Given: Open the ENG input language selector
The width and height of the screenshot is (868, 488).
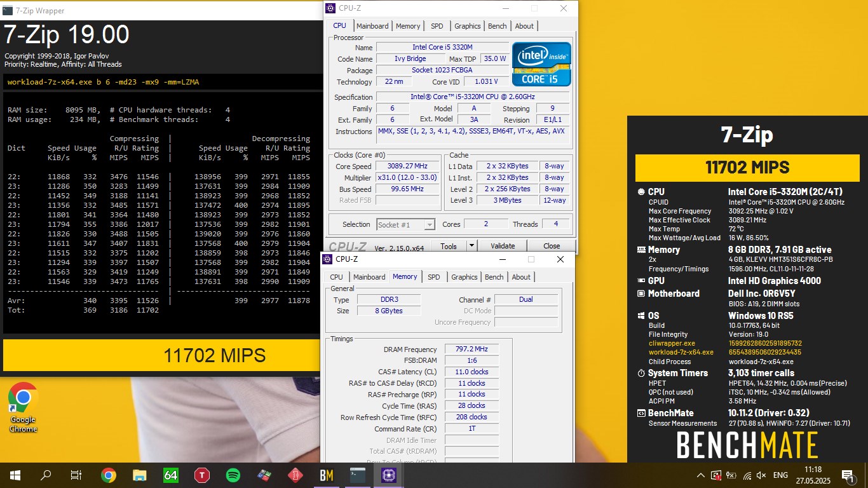Looking at the screenshot, I should 780,475.
